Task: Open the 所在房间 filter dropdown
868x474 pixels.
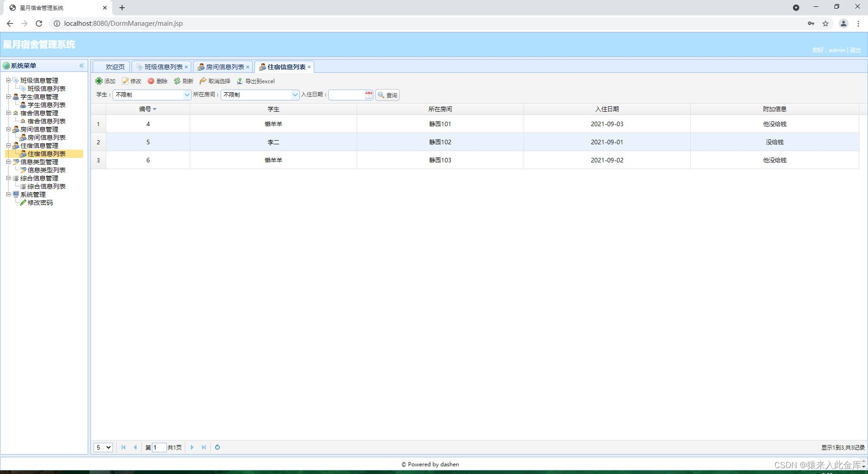Action: click(295, 95)
